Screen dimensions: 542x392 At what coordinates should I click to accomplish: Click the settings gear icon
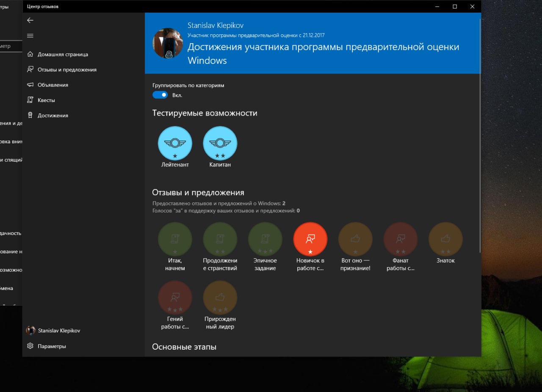pos(30,346)
